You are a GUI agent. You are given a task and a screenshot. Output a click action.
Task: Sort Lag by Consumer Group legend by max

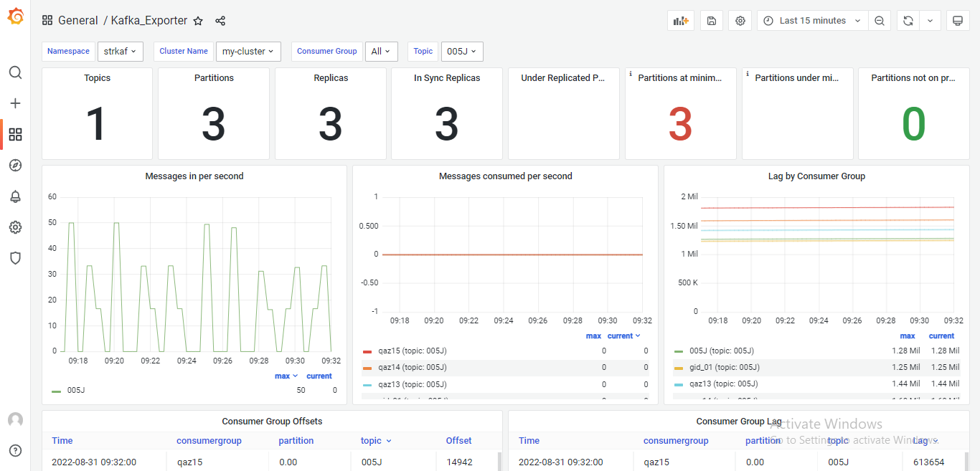tap(908, 336)
